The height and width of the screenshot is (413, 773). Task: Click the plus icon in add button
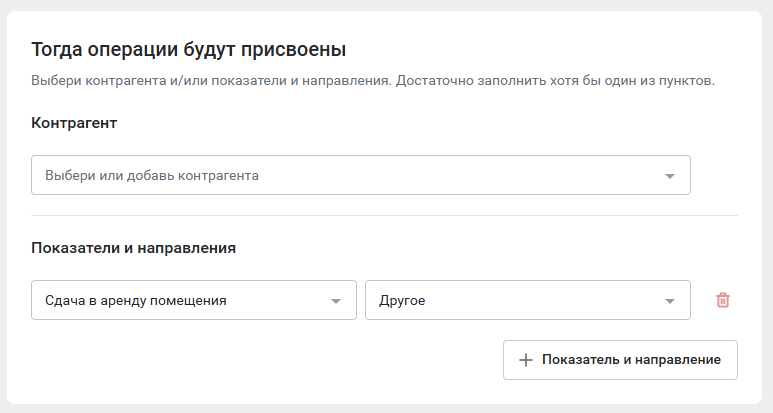coord(526,360)
